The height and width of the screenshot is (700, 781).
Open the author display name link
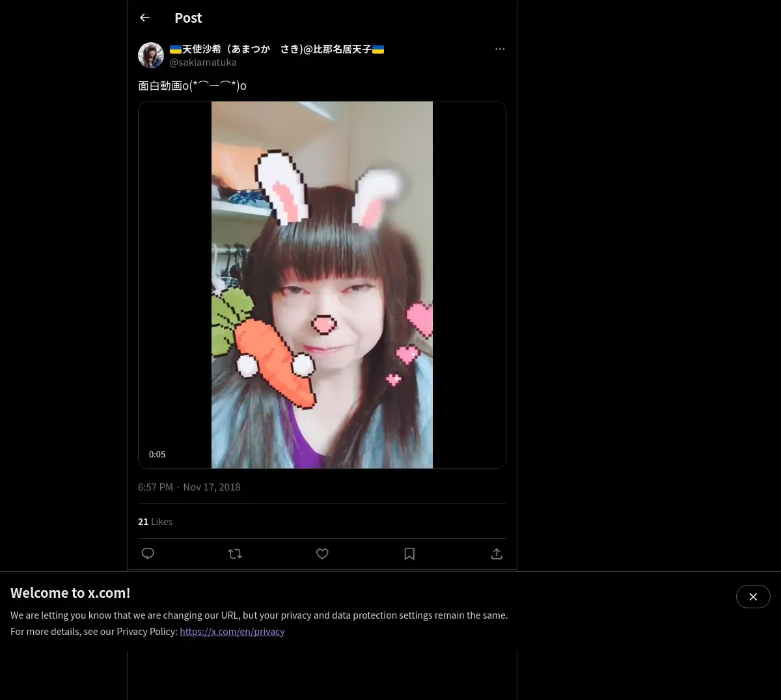click(x=277, y=49)
